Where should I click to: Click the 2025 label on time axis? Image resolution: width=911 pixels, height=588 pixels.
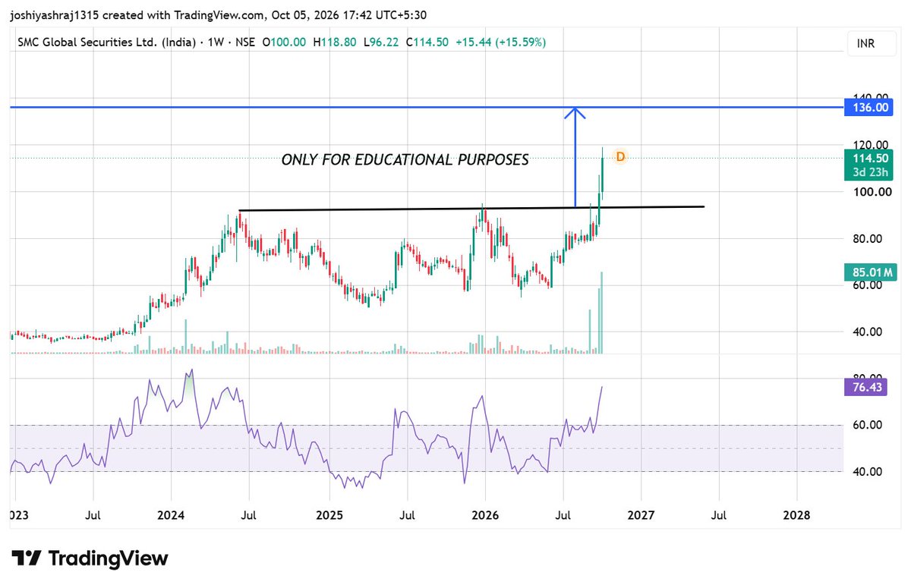pyautogui.click(x=328, y=516)
